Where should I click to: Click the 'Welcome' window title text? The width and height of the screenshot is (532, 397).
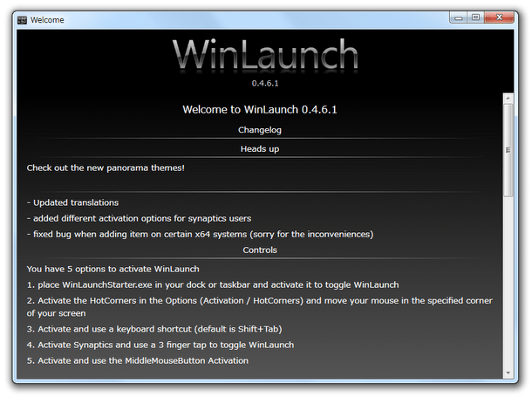tap(47, 20)
